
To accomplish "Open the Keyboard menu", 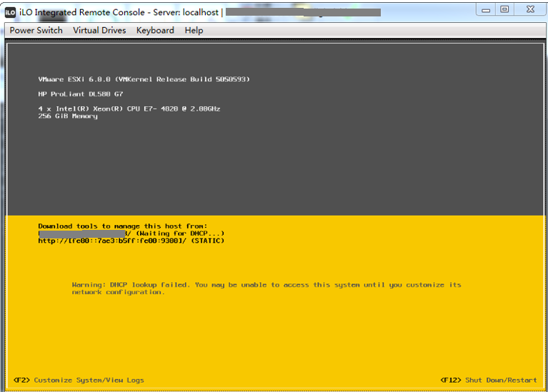I will (155, 31).
